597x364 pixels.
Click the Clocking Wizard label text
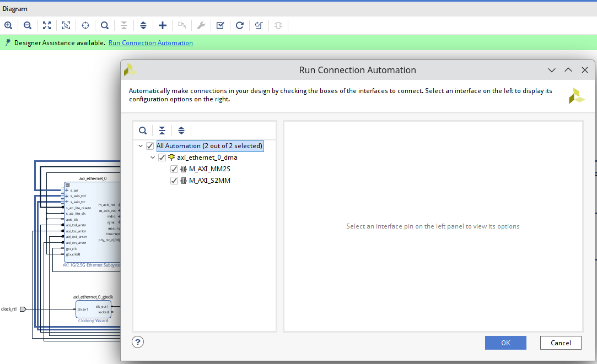point(93,320)
